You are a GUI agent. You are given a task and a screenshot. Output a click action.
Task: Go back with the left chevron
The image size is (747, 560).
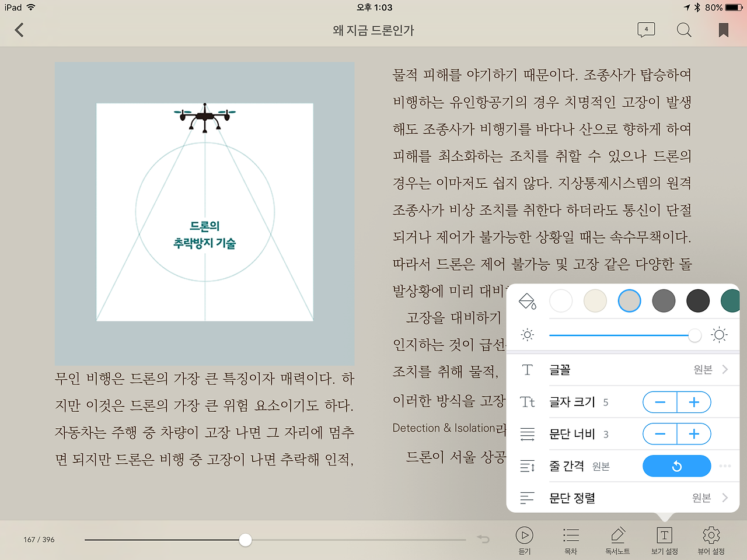pyautogui.click(x=19, y=30)
